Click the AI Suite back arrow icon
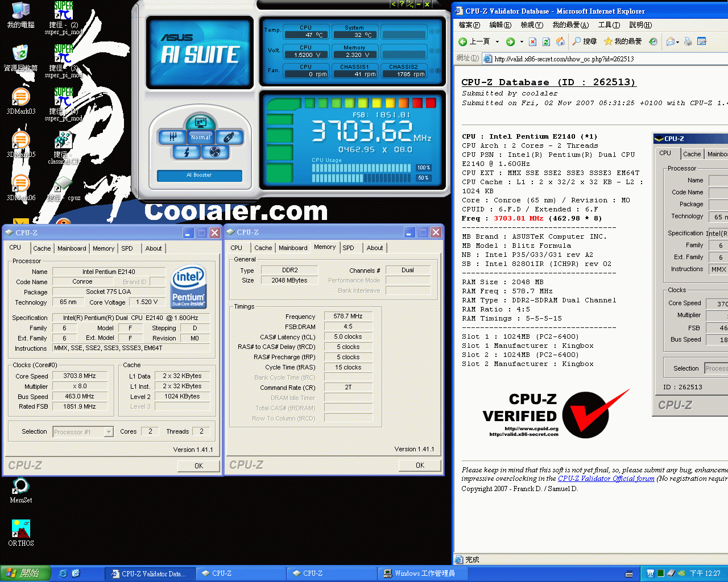728x582 pixels. coord(393,4)
